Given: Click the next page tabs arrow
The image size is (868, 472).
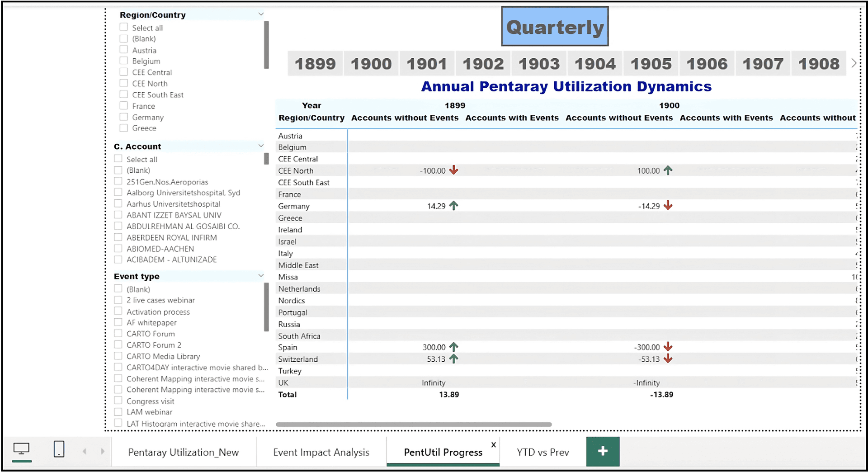Looking at the screenshot, I should pos(103,451).
